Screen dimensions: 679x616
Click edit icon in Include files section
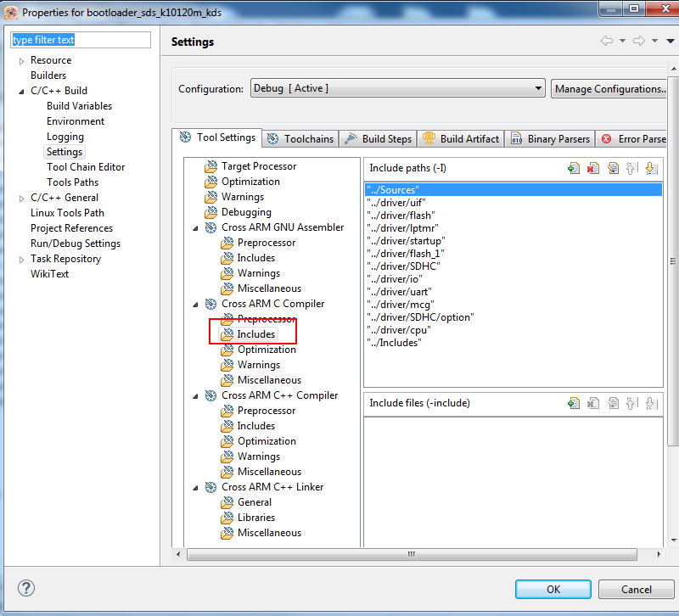(613, 403)
